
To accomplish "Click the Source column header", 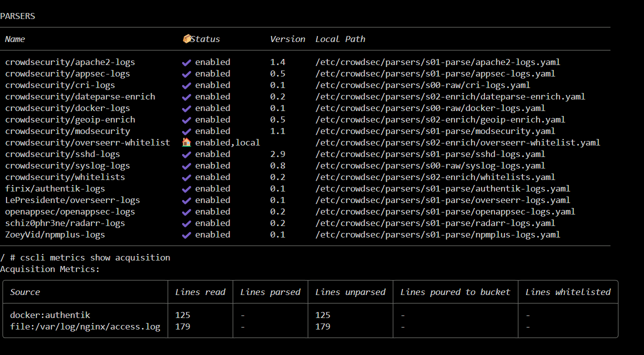I will (x=25, y=292).
